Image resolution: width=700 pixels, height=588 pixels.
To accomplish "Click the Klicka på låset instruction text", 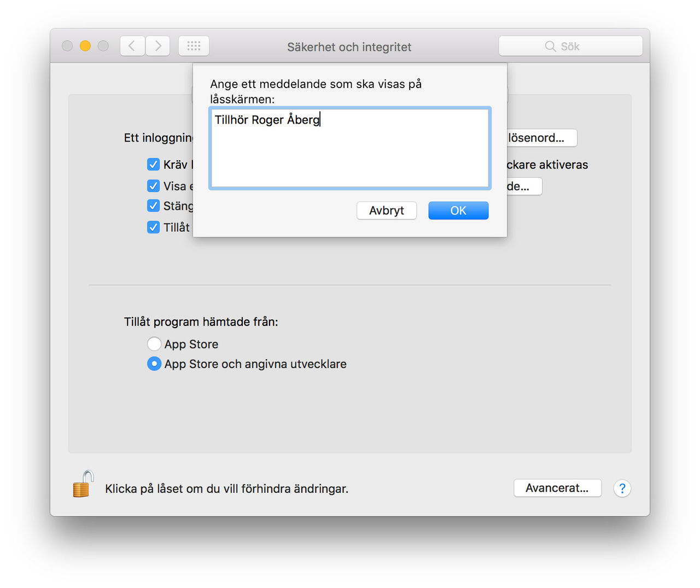I will (x=226, y=488).
